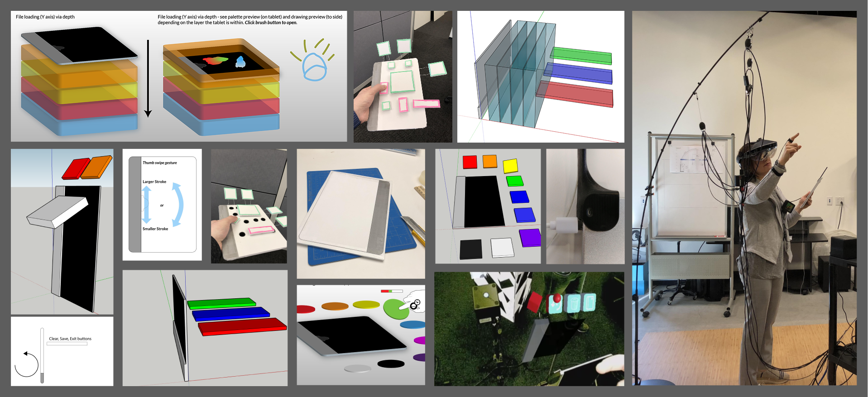Open the woman wearing AR headset photo

coord(744,198)
